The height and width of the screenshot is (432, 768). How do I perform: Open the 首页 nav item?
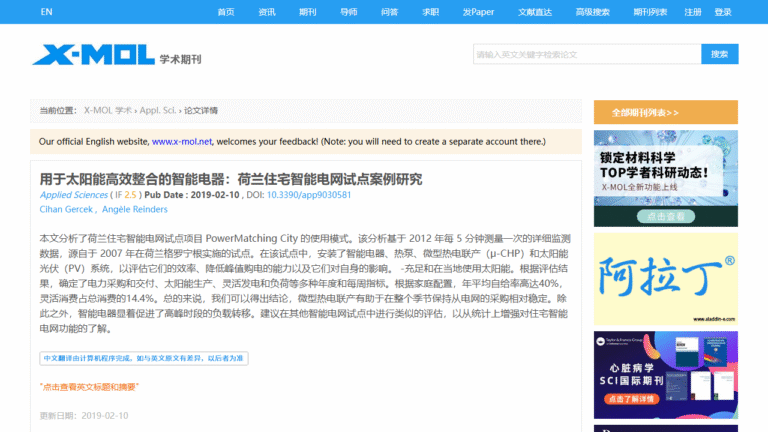point(226,12)
